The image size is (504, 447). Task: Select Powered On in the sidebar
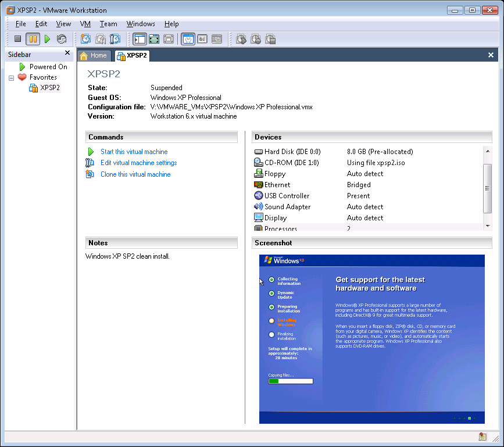[x=48, y=66]
